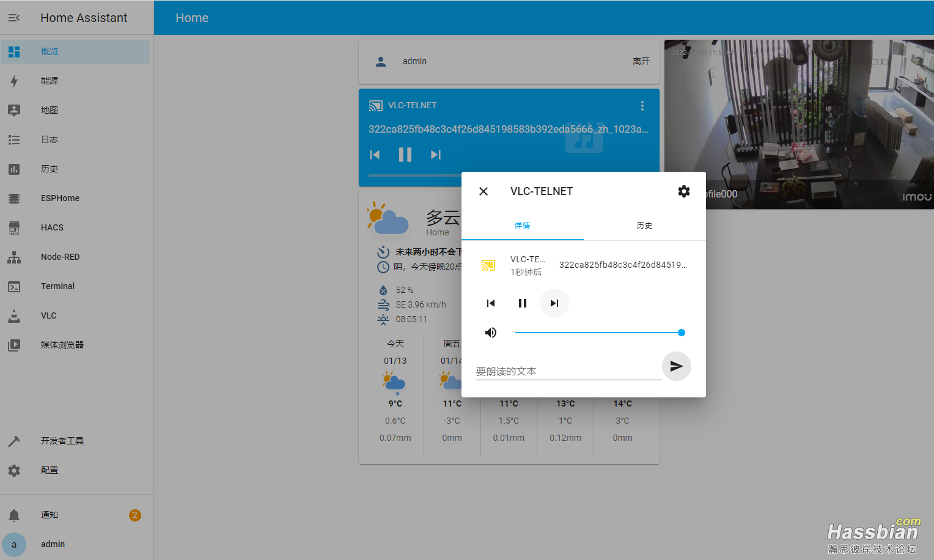934x560 pixels.
Task: Click the notification count badge 2
Action: (x=135, y=515)
